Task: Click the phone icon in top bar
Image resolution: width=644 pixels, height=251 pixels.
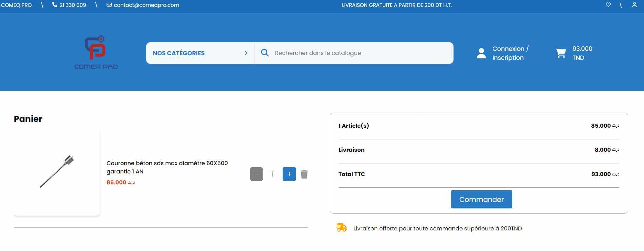Action: pos(55,5)
